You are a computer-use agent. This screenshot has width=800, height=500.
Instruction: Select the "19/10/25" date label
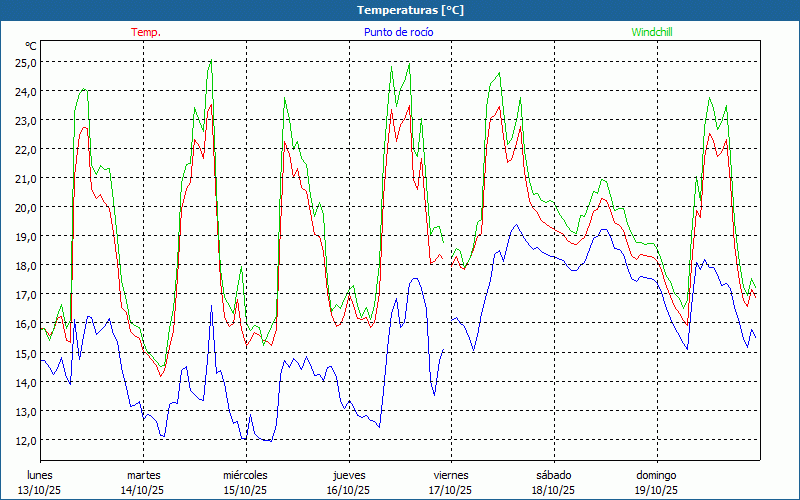pyautogui.click(x=656, y=490)
